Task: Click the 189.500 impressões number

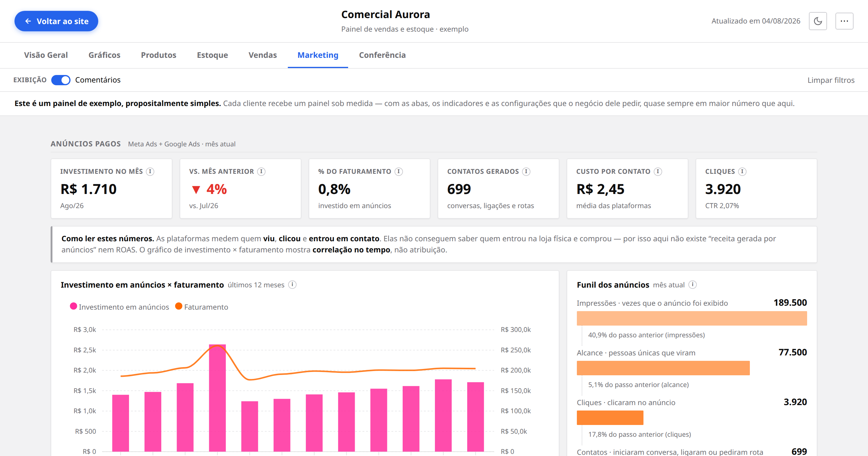Action: [790, 302]
